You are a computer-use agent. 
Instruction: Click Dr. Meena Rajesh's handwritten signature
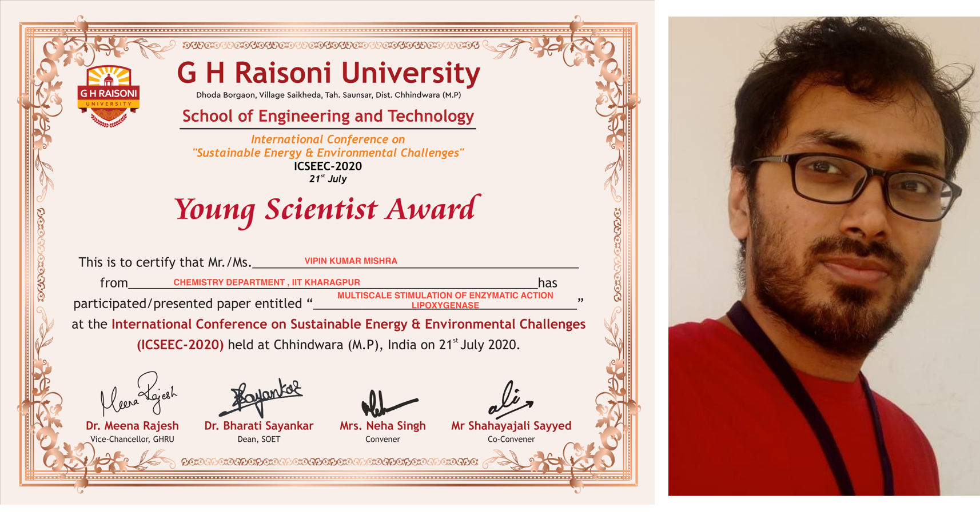[139, 395]
